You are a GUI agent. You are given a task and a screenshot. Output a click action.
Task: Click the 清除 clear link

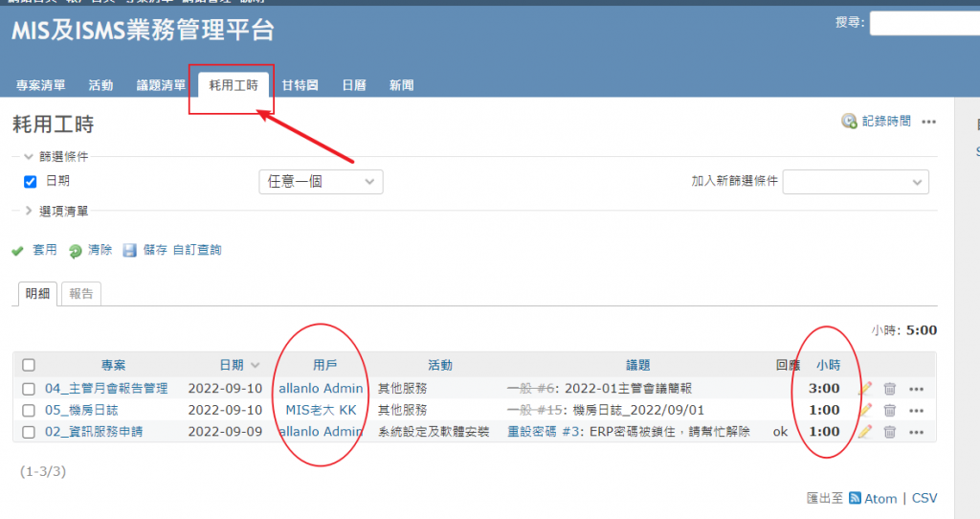point(100,250)
